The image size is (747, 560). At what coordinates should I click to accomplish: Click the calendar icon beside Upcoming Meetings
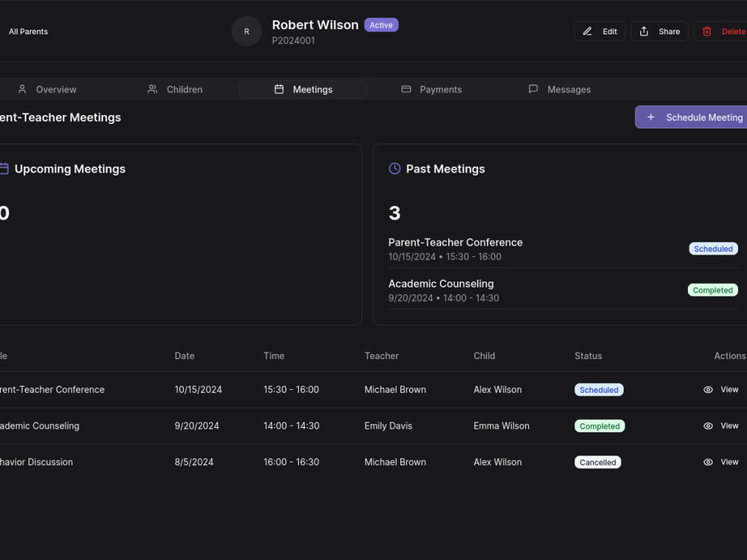click(4, 169)
